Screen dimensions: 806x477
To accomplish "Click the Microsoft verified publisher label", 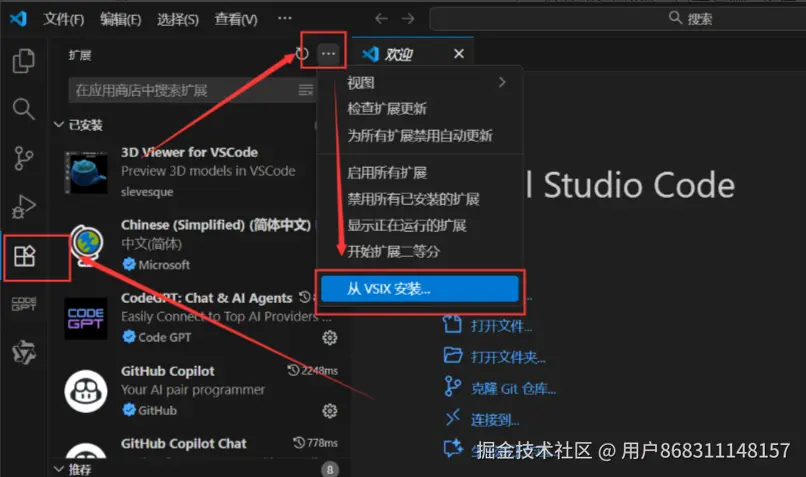I will 156,265.
